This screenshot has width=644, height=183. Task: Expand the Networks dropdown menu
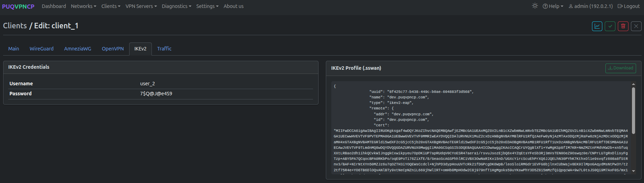point(84,6)
